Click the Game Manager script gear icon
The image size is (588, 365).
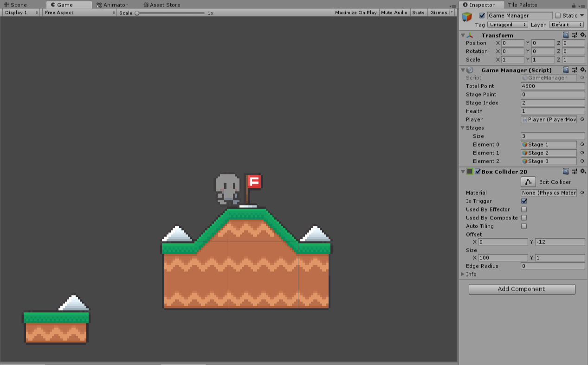pyautogui.click(x=470, y=70)
